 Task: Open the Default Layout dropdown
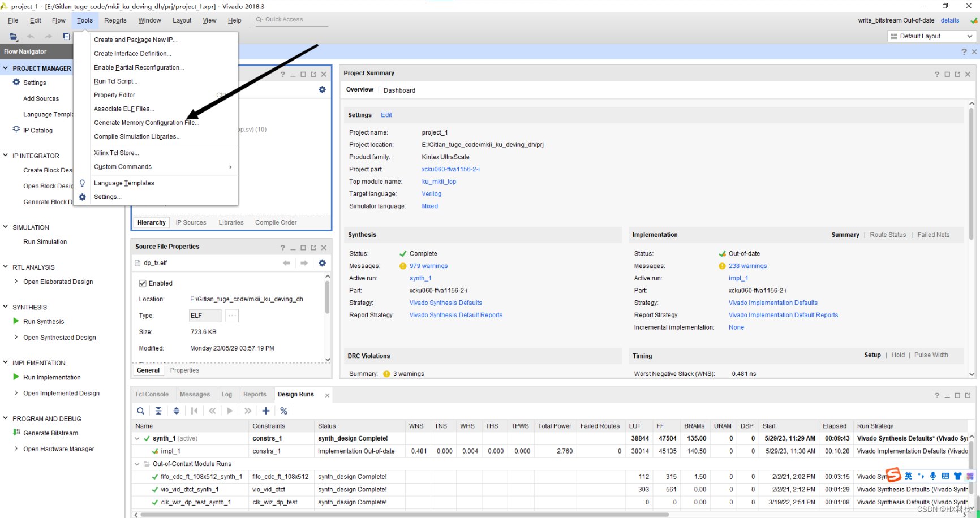point(932,36)
